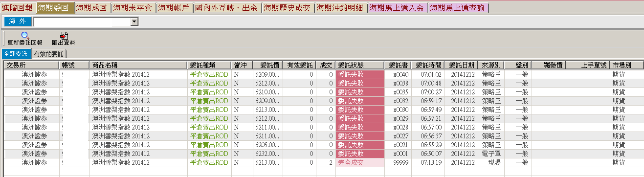Click 平倉賣出ROD in the x0021 row
This screenshot has width=644, height=177.
[209, 145]
